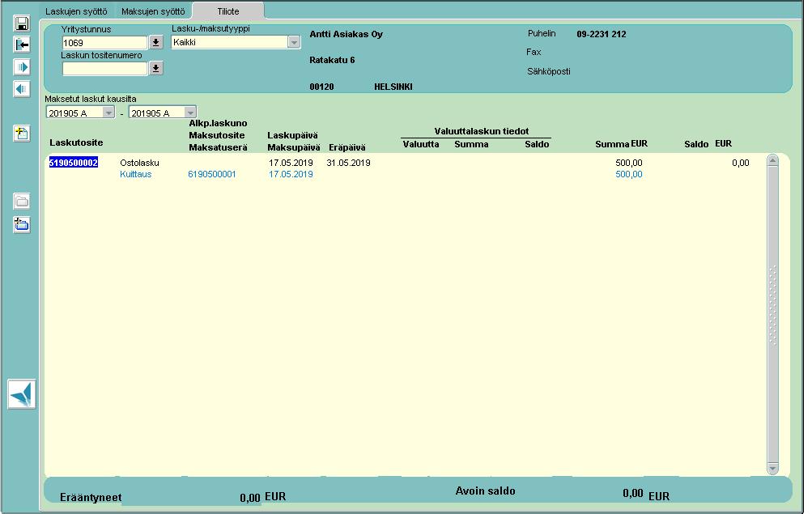The width and height of the screenshot is (812, 514).
Task: Switch to the Maksujen syöttö tab
Action: tap(153, 11)
